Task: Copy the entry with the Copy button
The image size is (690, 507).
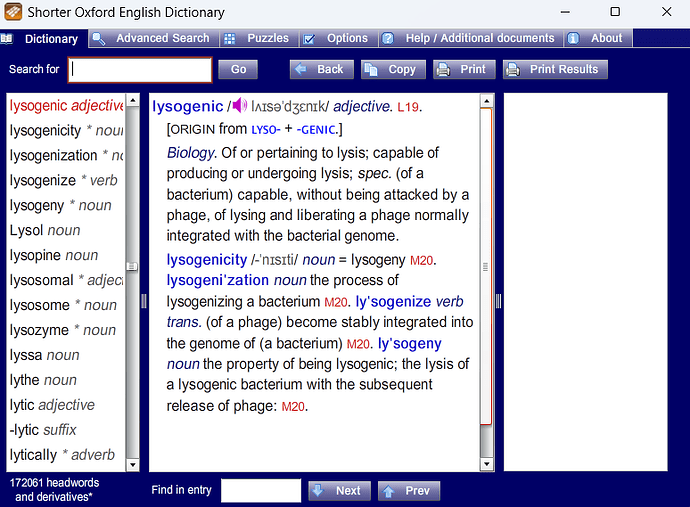Action: coord(390,69)
